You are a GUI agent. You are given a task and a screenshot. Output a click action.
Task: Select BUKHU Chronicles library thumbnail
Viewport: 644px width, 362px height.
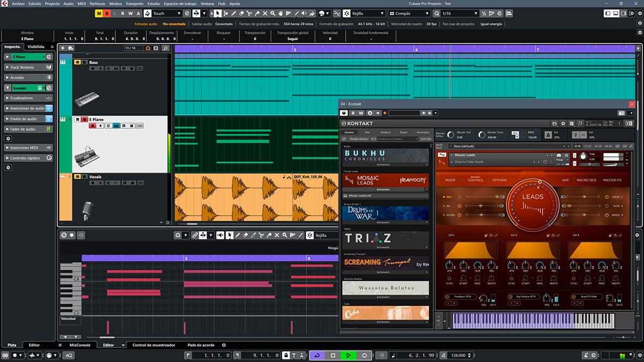[385, 156]
